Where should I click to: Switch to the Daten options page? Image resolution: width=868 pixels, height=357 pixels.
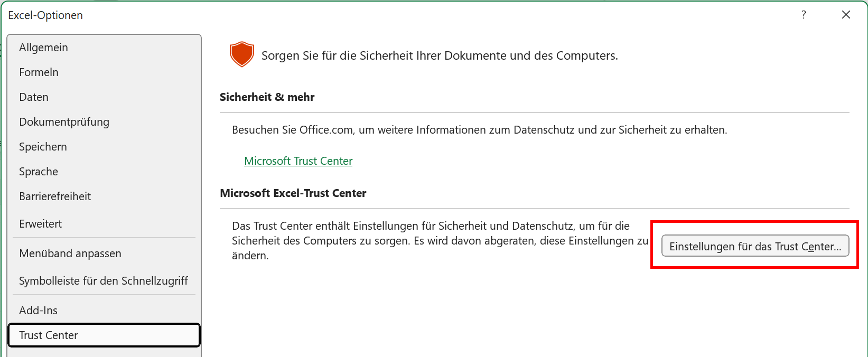point(34,97)
